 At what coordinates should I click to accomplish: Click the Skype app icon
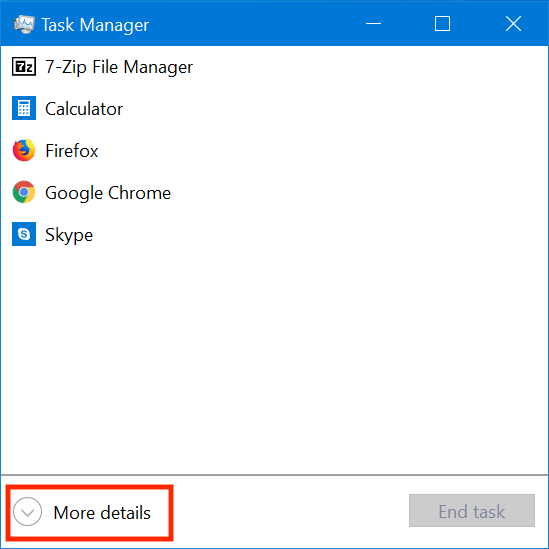click(24, 234)
